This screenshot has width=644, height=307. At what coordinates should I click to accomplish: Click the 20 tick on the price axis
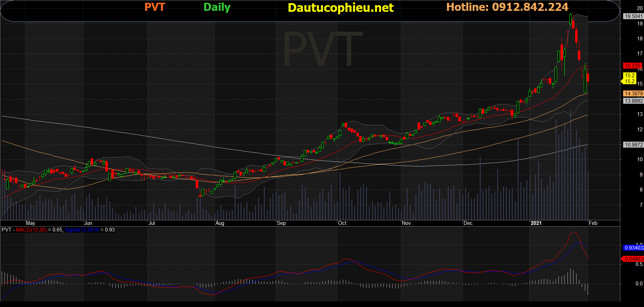coord(640,8)
